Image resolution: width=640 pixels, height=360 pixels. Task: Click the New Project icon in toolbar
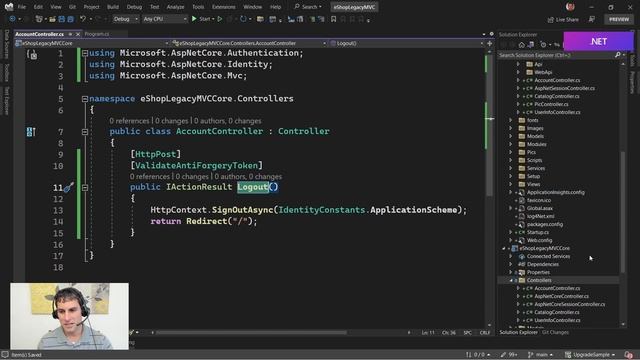click(39, 19)
